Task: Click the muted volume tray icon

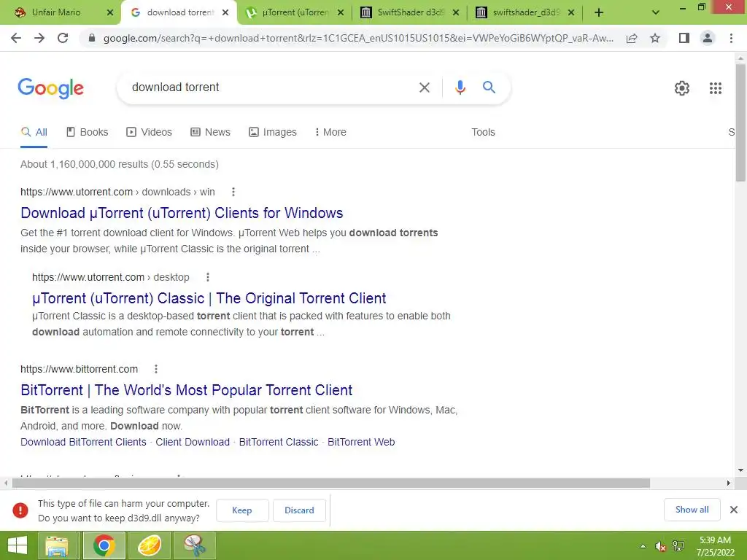Action: point(660,546)
